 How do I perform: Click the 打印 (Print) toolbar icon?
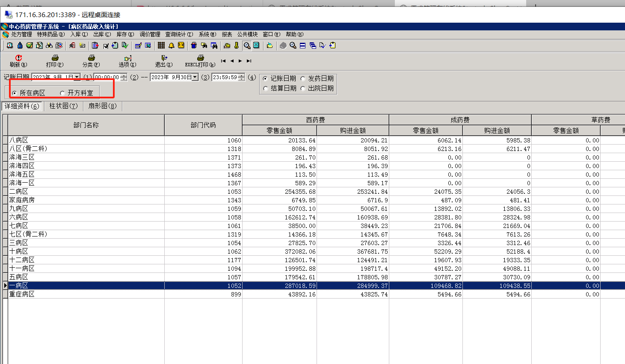(55, 58)
